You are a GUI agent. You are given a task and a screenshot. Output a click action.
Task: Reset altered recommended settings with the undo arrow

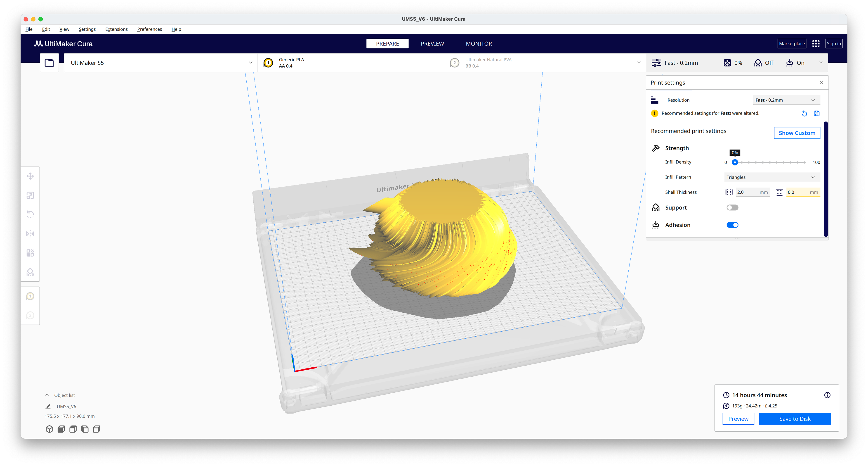click(804, 114)
